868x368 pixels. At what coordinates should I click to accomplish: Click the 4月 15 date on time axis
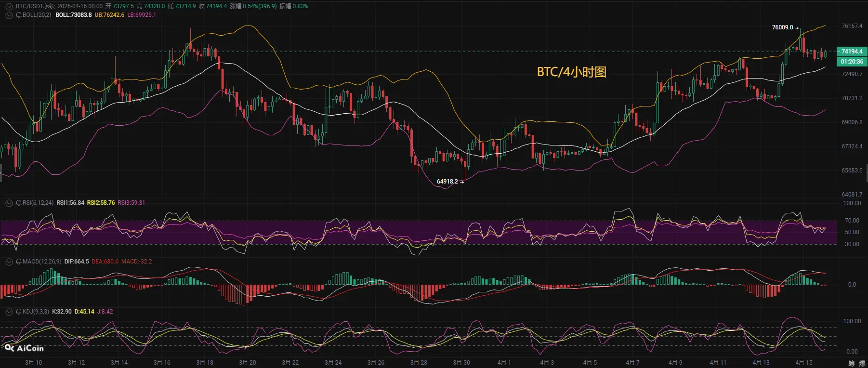point(804,363)
